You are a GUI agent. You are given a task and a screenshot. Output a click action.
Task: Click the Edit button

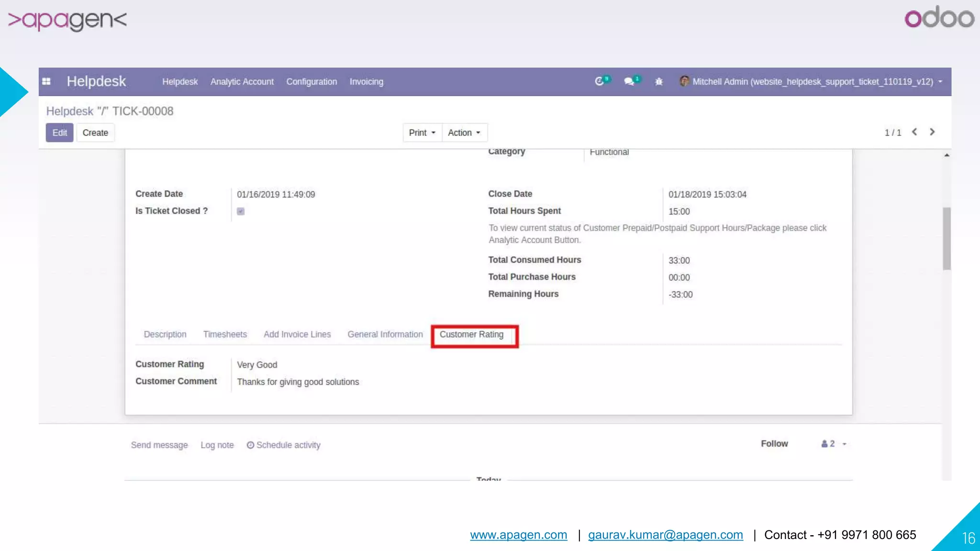(59, 132)
